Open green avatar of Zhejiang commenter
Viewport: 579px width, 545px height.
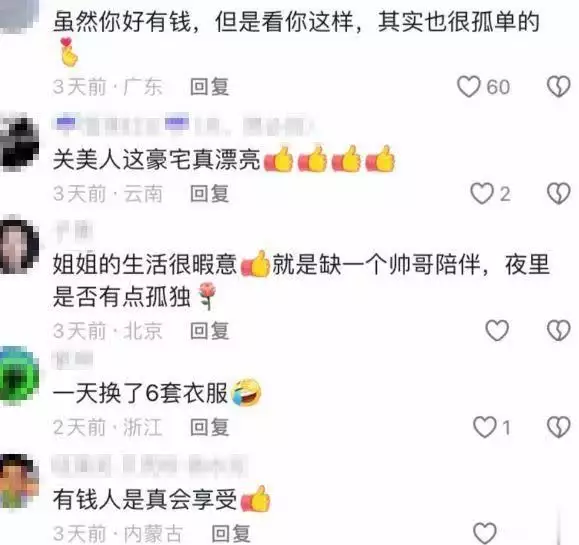tap(19, 374)
